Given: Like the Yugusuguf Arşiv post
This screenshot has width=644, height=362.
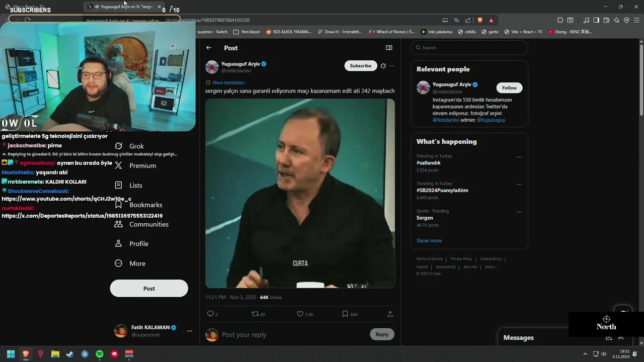Looking at the screenshot, I should coord(300,314).
